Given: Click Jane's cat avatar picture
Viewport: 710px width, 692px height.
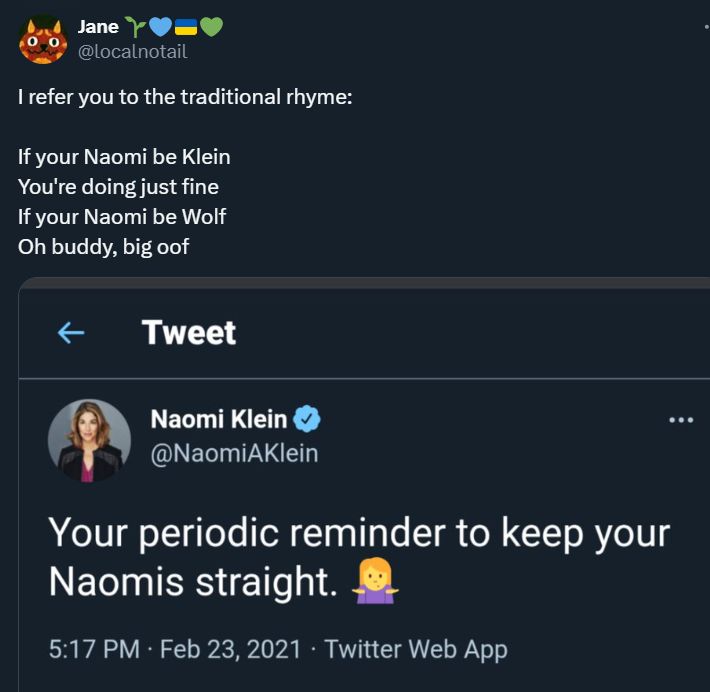Looking at the screenshot, I should click(42, 39).
